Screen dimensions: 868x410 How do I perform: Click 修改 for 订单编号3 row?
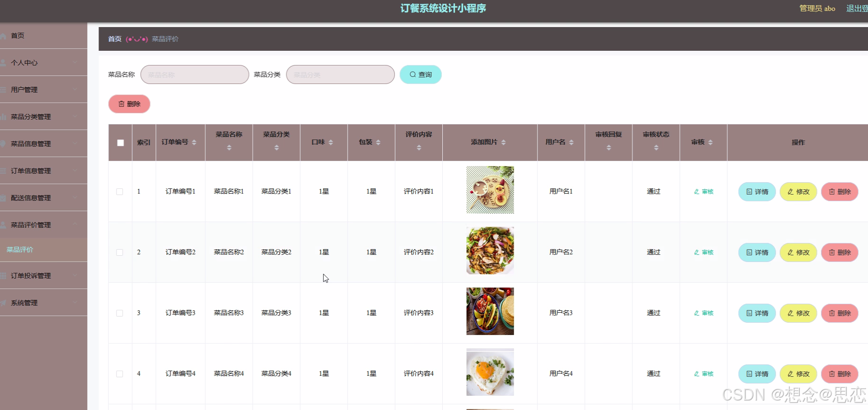[798, 313]
